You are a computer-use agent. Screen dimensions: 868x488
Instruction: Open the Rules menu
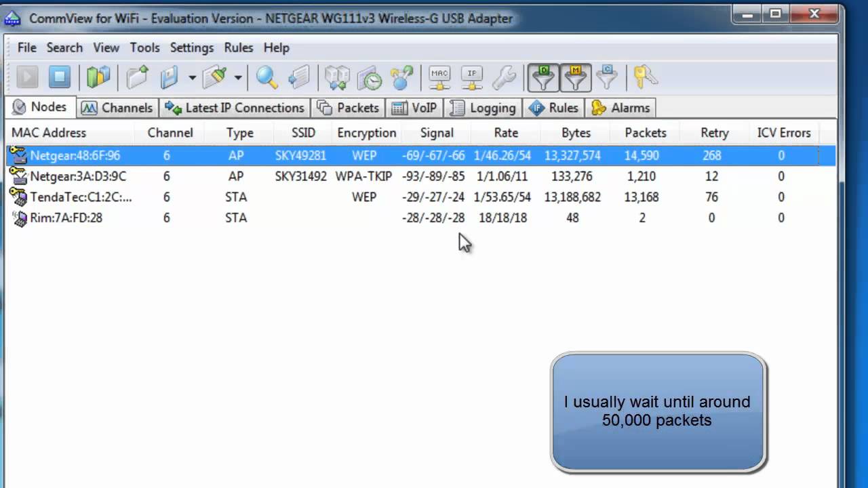coord(239,47)
